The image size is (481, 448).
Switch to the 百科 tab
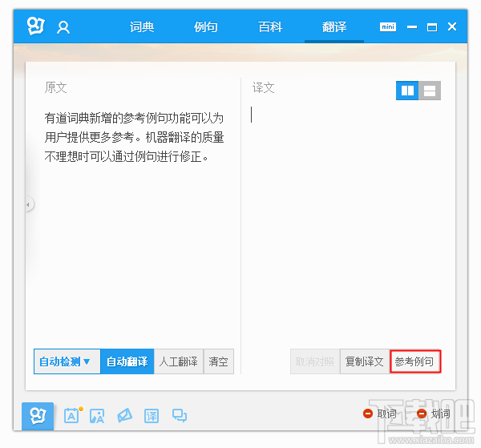[x=270, y=27]
